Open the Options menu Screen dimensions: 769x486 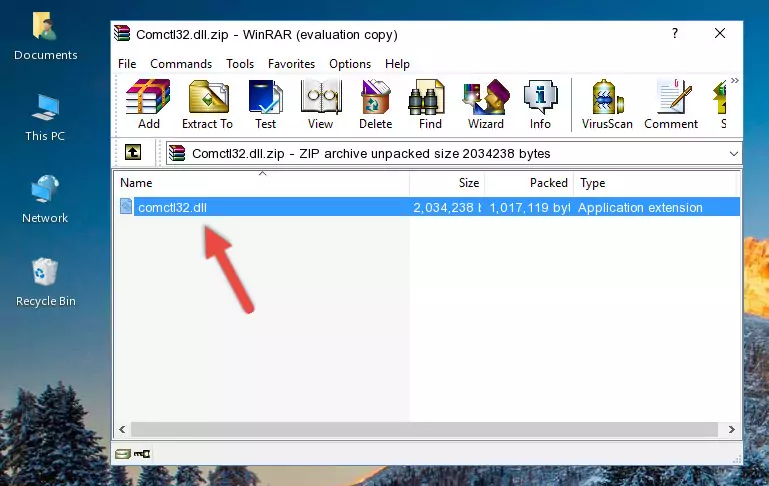click(x=350, y=64)
